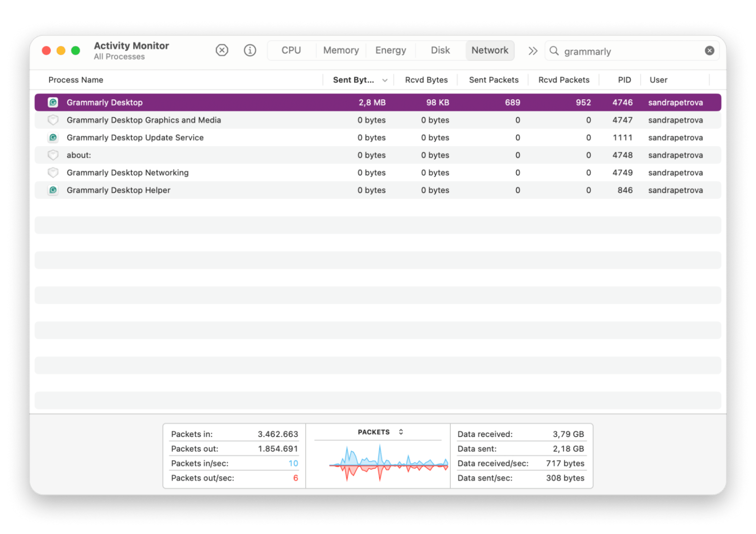Click Data received/sec 717 bytes
756x534 pixels.
[x=565, y=463]
